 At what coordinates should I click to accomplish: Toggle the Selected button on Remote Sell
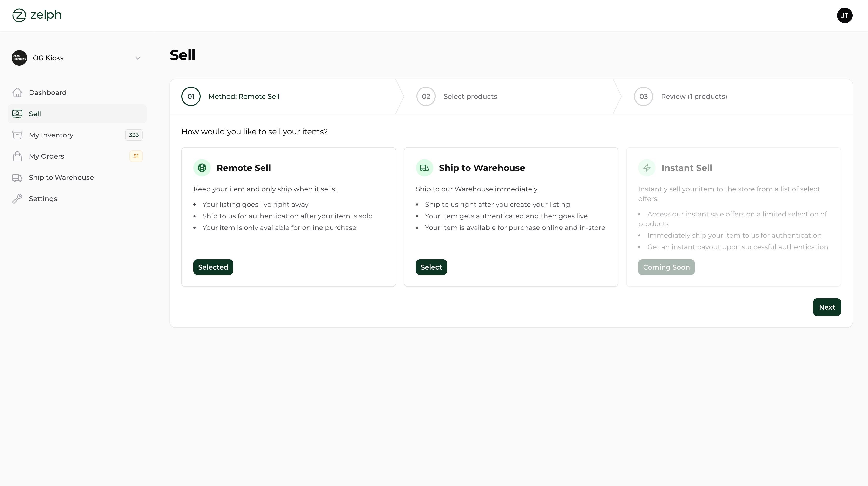point(213,267)
